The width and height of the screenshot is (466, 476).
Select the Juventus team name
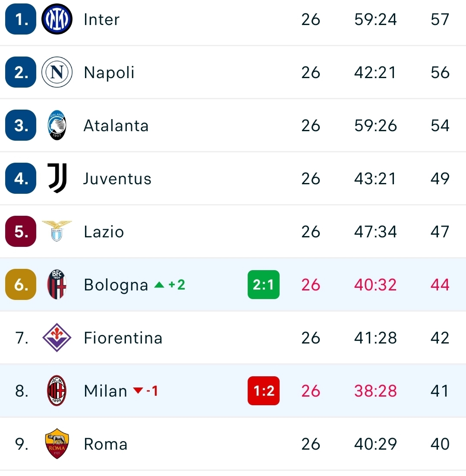[x=117, y=179]
